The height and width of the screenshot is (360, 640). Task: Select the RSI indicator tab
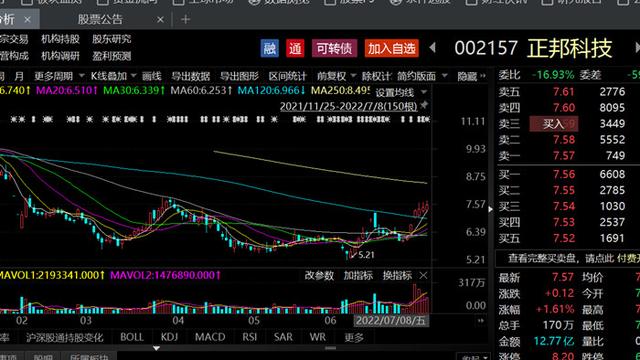[249, 337]
